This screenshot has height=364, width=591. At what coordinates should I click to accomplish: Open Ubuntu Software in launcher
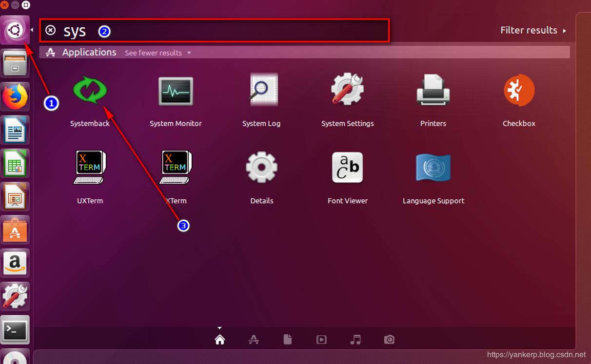(x=15, y=230)
